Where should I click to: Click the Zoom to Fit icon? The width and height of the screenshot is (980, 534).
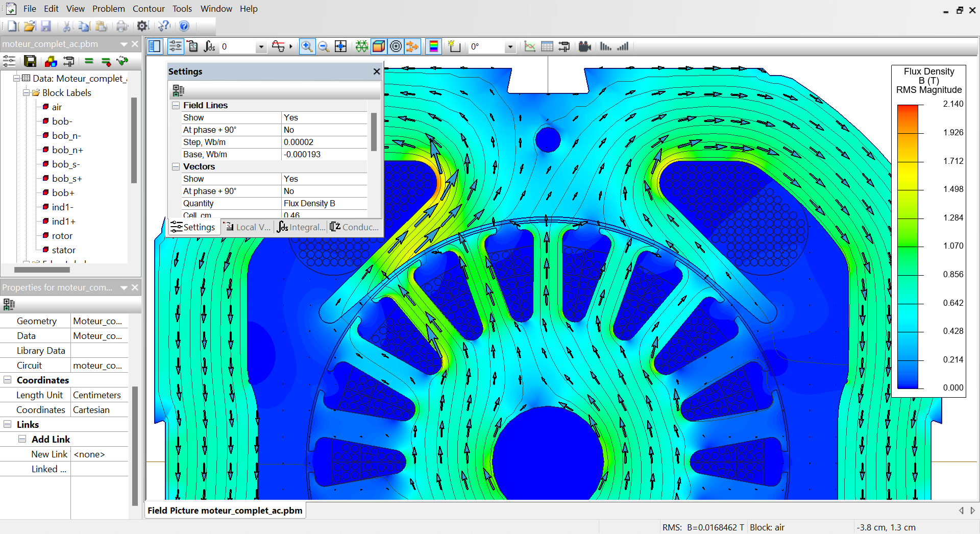(340, 47)
